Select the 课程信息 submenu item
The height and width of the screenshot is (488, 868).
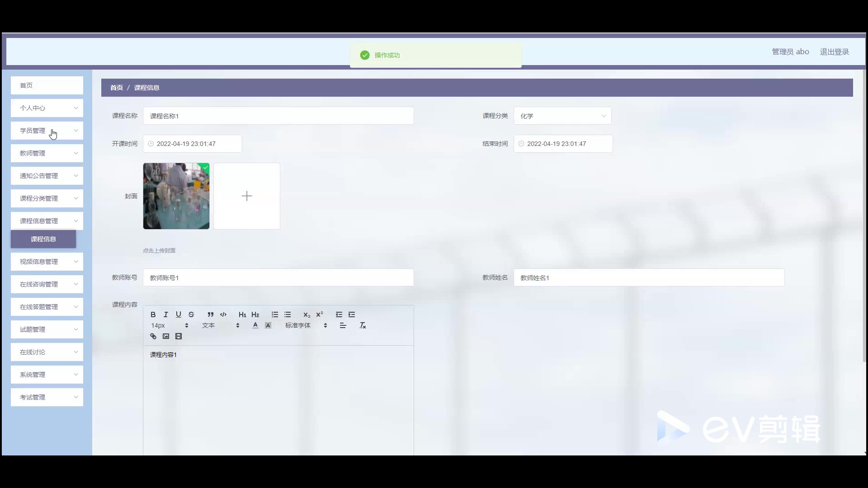pos(43,239)
